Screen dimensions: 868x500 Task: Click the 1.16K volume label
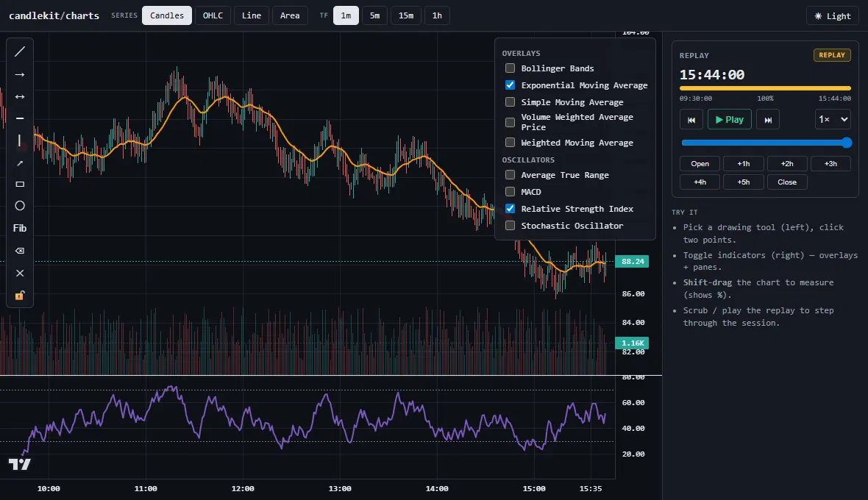click(632, 343)
